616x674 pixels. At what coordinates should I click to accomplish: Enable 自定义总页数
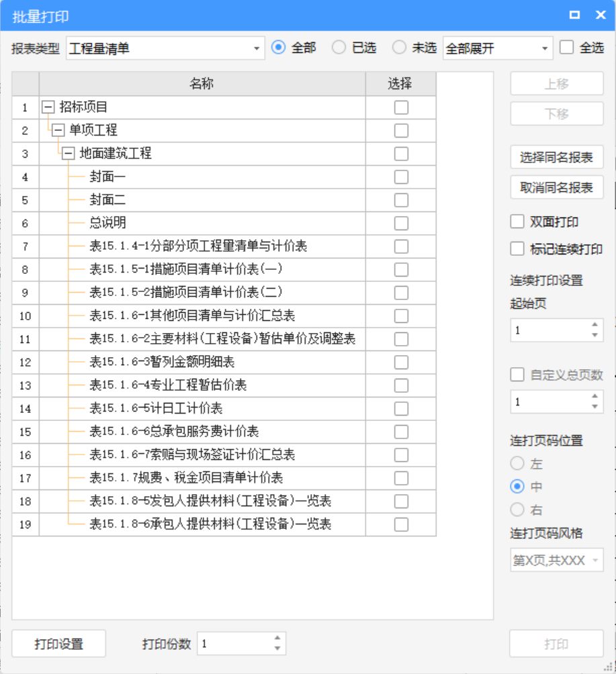pos(517,375)
